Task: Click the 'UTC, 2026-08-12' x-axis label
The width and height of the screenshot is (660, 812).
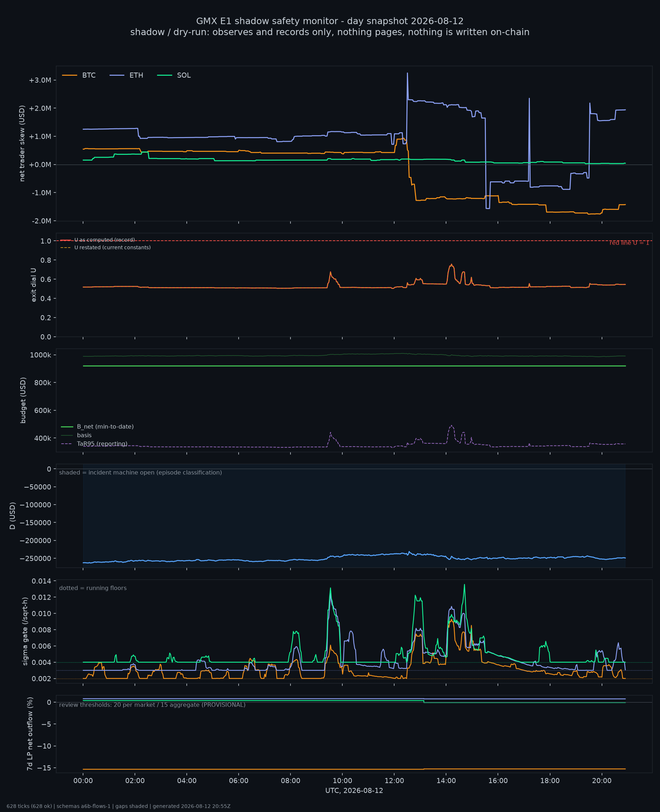Action: pyautogui.click(x=354, y=791)
